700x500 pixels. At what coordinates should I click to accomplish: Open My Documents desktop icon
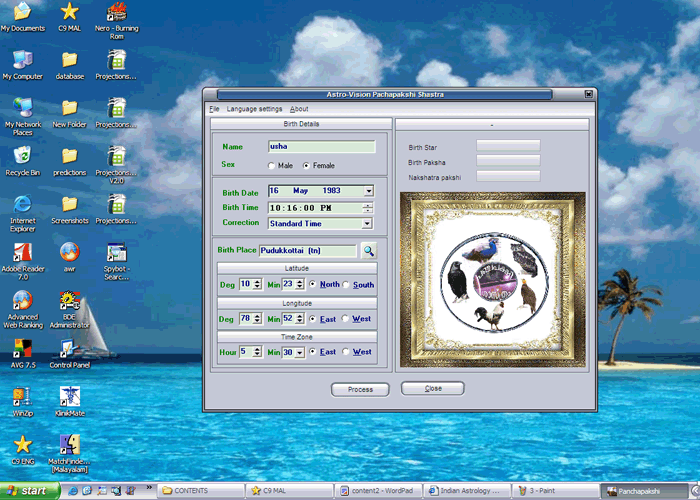click(x=23, y=17)
